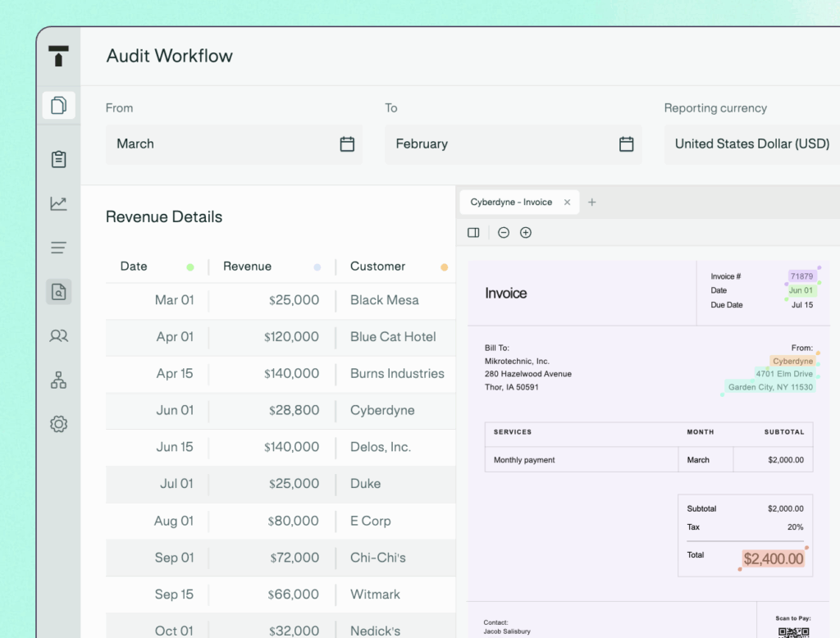Zoom in the invoice with plus icon
840x638 pixels.
pyautogui.click(x=526, y=233)
